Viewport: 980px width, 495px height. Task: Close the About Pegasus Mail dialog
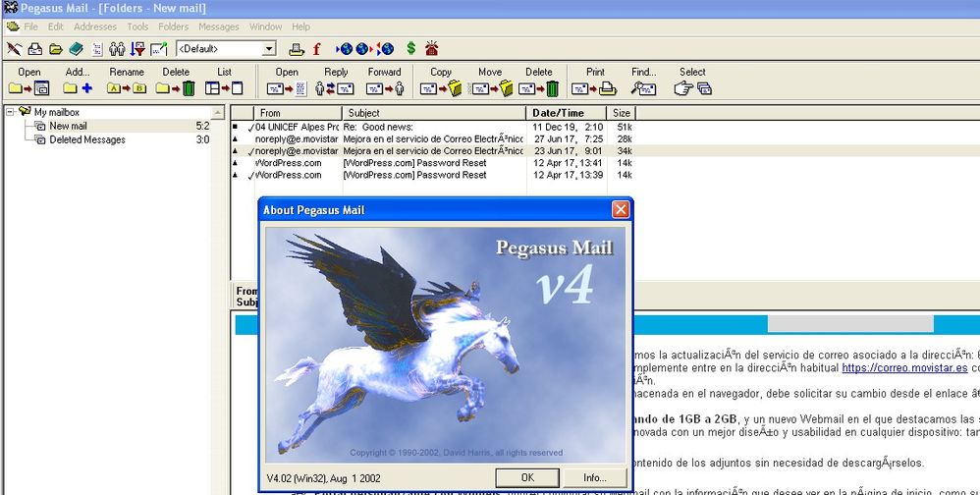tap(620, 209)
